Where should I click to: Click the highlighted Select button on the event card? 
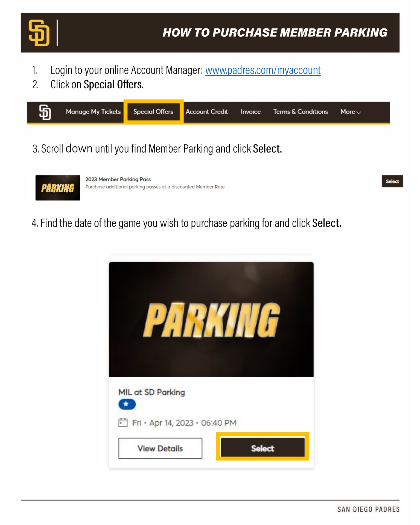[262, 448]
